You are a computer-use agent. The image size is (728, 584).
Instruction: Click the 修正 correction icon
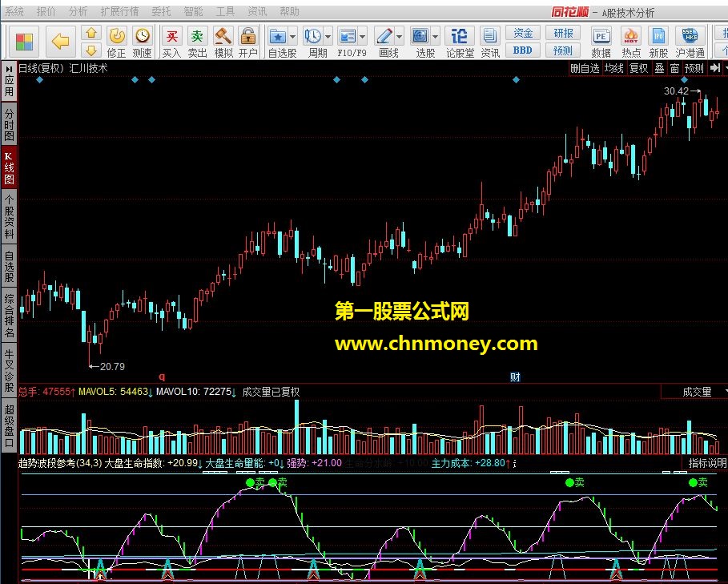pyautogui.click(x=117, y=42)
